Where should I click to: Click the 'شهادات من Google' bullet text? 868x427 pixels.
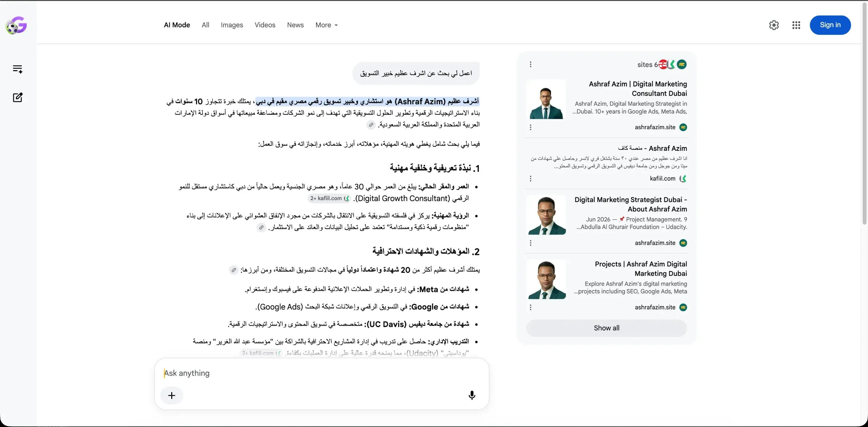point(362,307)
